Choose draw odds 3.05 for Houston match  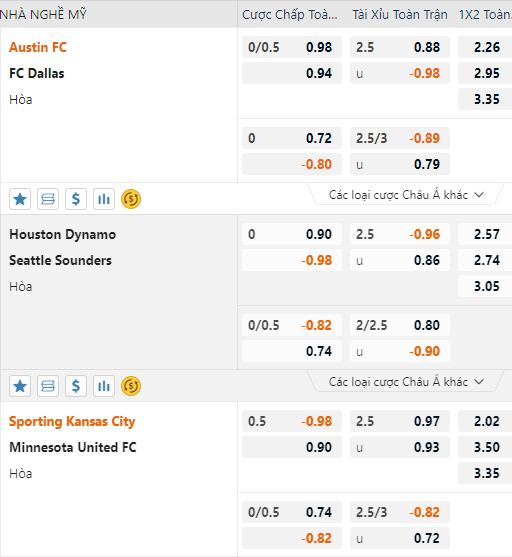pyautogui.click(x=485, y=286)
